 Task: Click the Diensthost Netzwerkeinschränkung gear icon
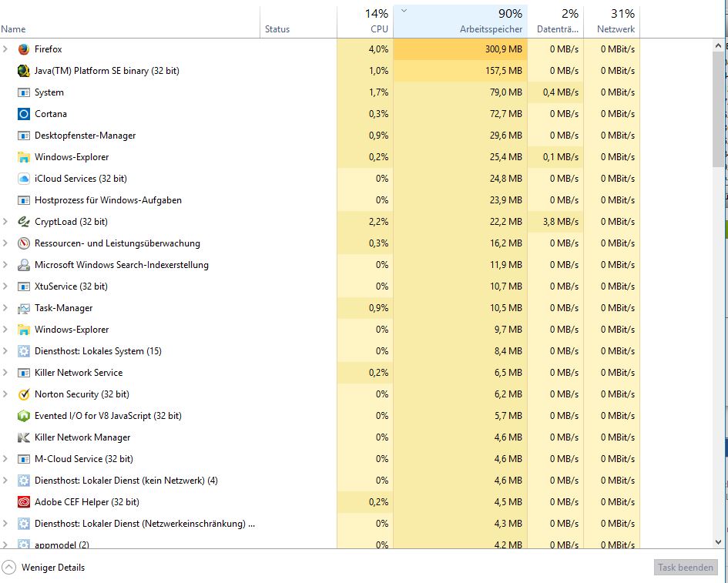click(24, 524)
